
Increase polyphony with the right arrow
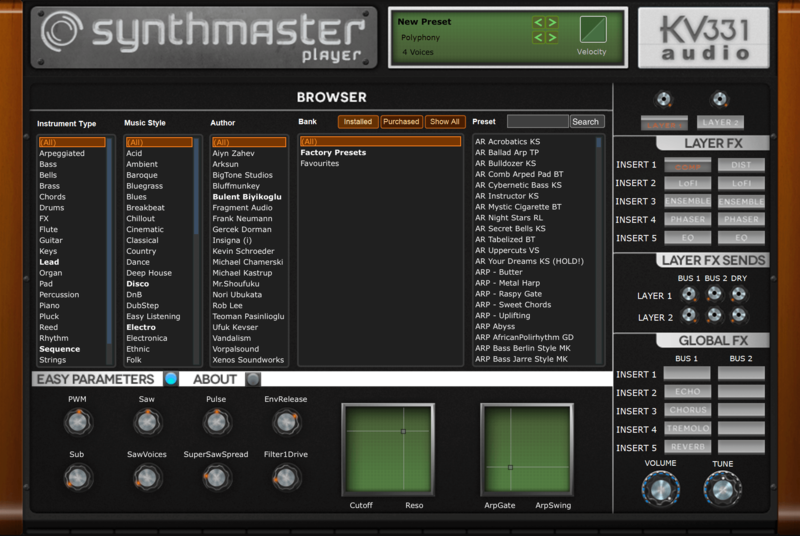click(x=551, y=38)
